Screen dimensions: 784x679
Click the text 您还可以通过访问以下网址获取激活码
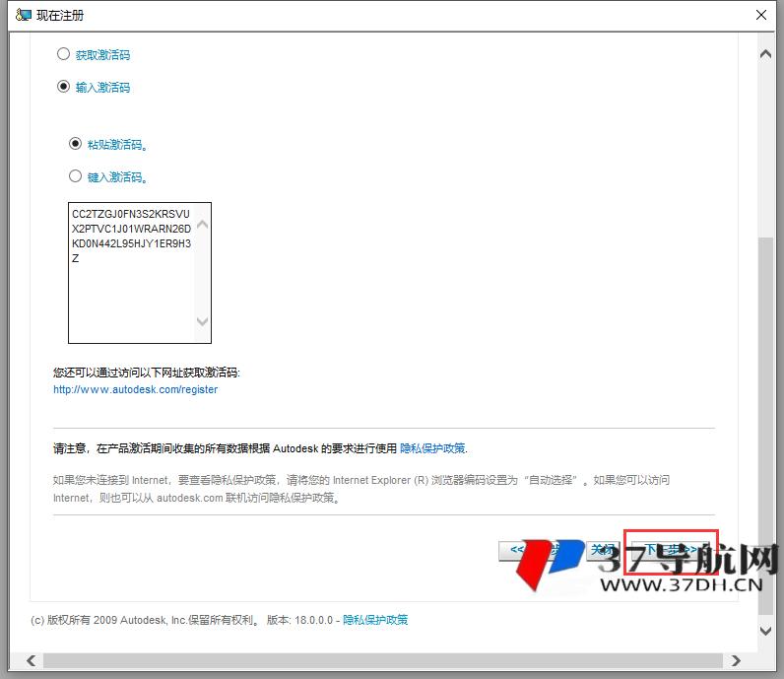[x=147, y=373]
